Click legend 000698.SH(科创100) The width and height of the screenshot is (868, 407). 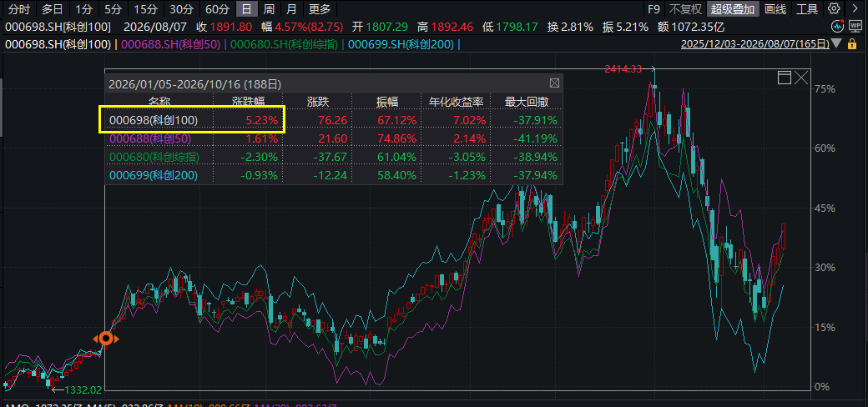[58, 44]
